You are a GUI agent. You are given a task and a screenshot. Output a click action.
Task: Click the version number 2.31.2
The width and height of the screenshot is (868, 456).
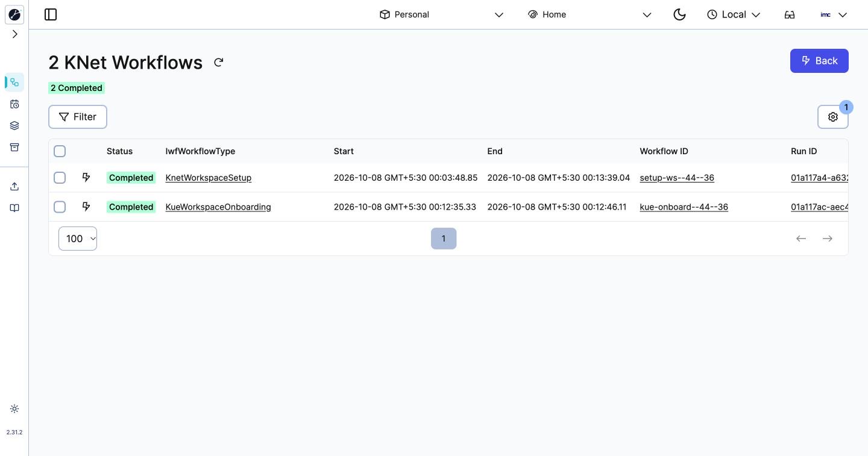(14, 433)
